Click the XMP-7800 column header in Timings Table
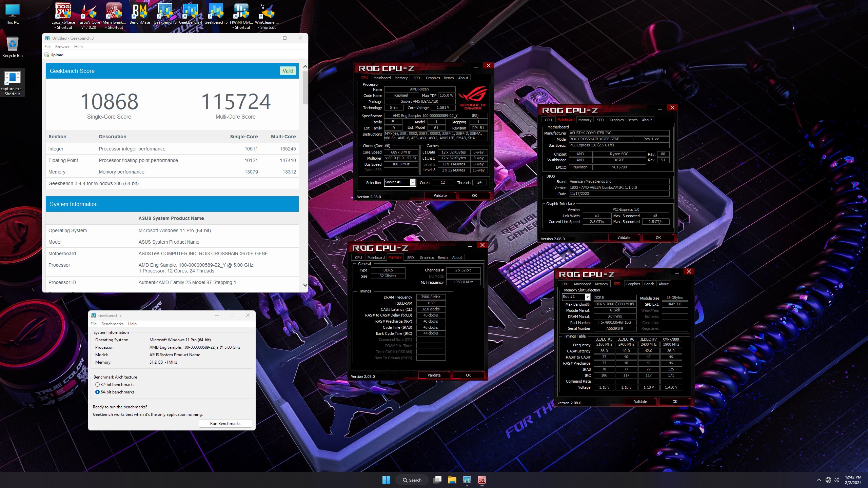This screenshot has width=868, height=488. [x=671, y=339]
